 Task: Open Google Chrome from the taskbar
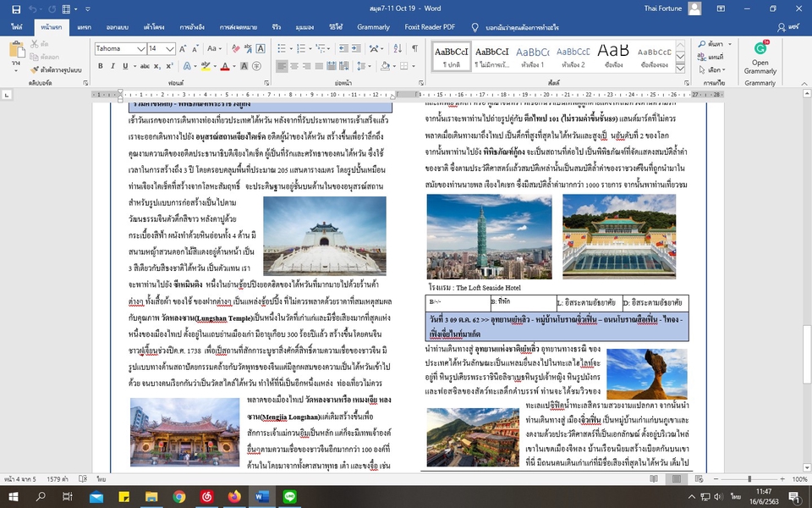click(179, 497)
